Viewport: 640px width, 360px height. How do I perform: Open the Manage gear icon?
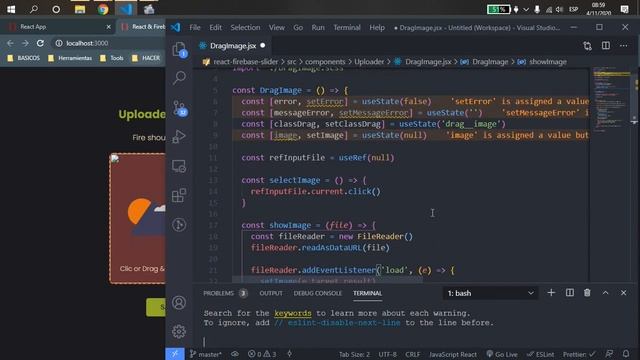[x=179, y=331]
